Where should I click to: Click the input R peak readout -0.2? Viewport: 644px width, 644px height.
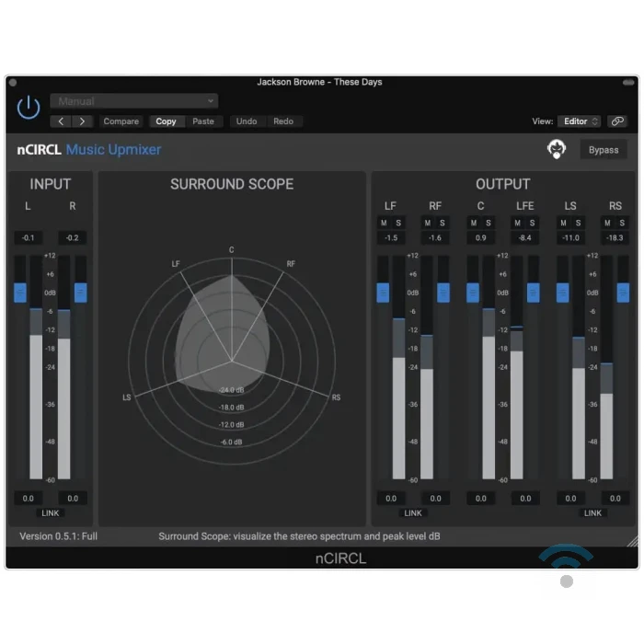point(73,237)
